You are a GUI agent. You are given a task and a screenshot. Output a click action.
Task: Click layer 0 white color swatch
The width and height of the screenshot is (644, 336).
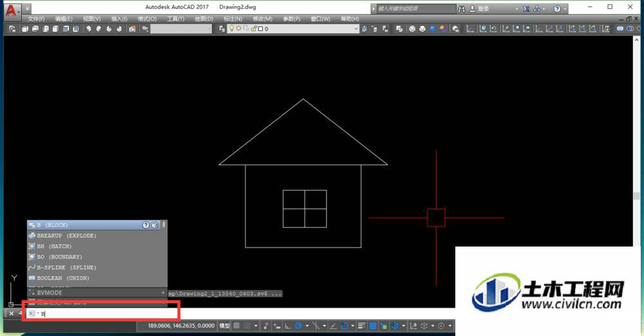[260, 29]
